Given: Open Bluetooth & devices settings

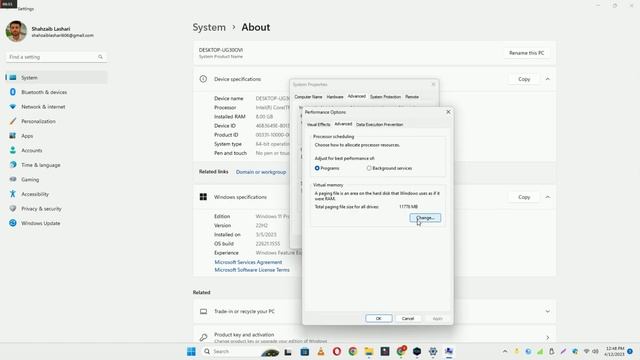Looking at the screenshot, I should coord(56,92).
